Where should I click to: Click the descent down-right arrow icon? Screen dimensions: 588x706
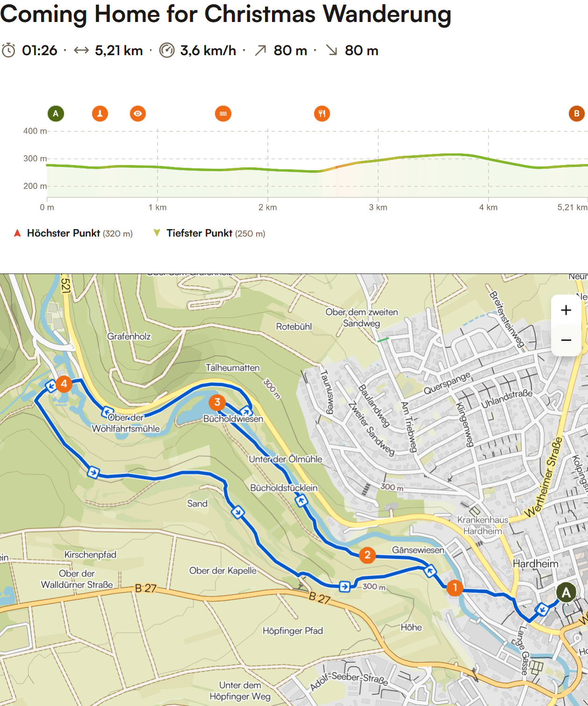[x=331, y=50]
